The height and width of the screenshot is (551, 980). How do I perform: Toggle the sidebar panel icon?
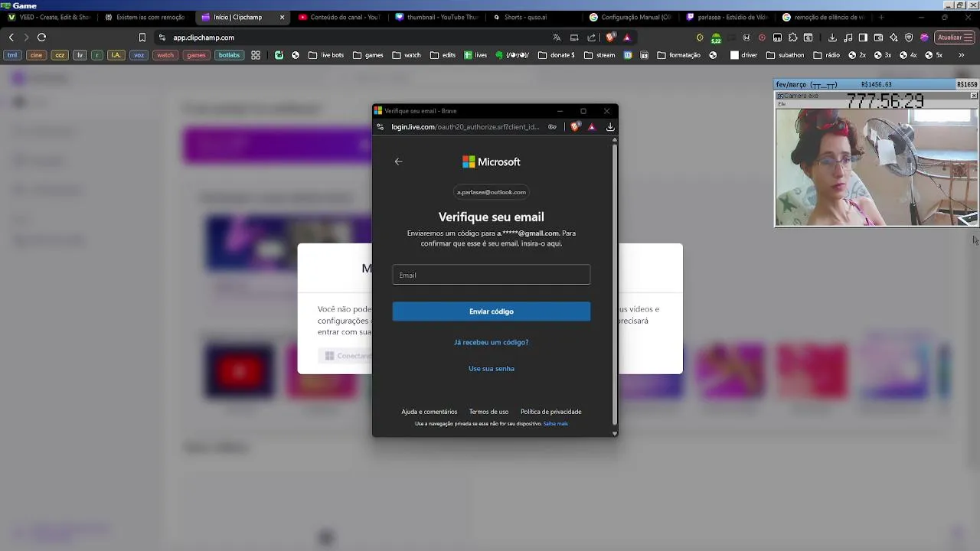(x=863, y=37)
